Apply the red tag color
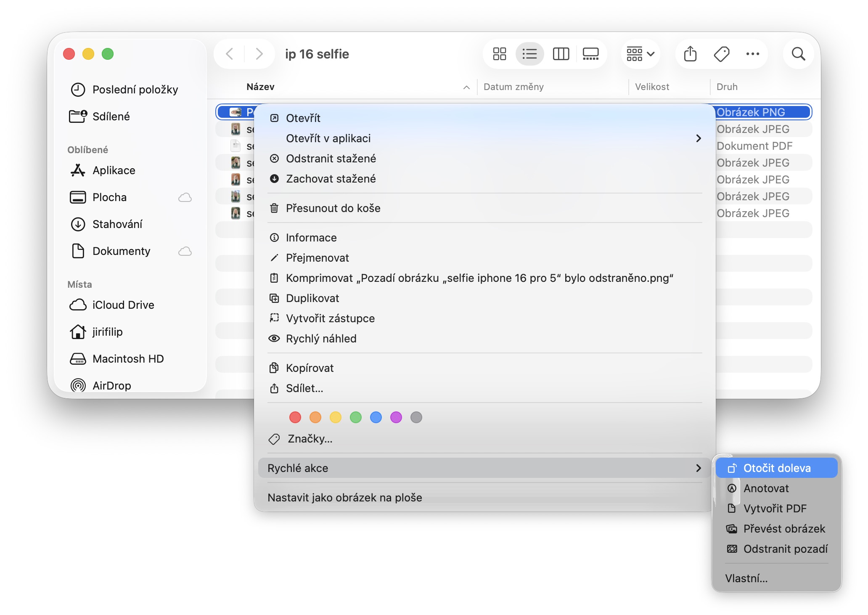868x615 pixels. click(x=295, y=417)
